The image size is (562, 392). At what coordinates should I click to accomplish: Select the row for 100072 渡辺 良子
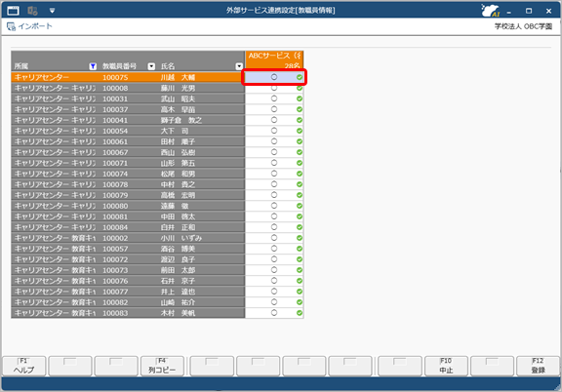(x=128, y=259)
